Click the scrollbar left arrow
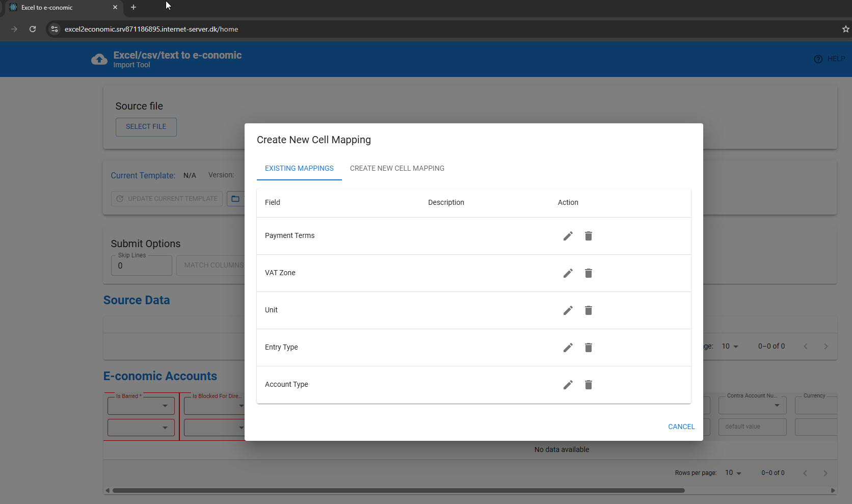The image size is (852, 504). click(x=108, y=491)
